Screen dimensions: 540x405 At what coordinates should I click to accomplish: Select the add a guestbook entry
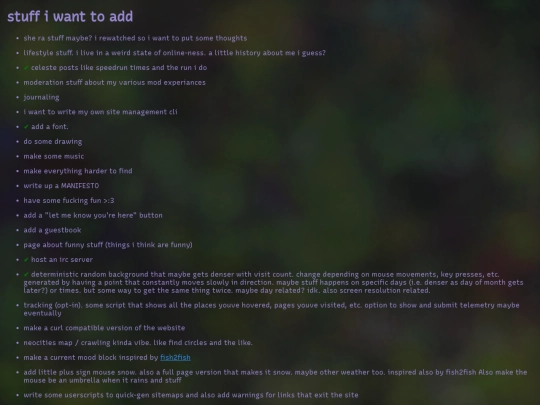pos(52,230)
